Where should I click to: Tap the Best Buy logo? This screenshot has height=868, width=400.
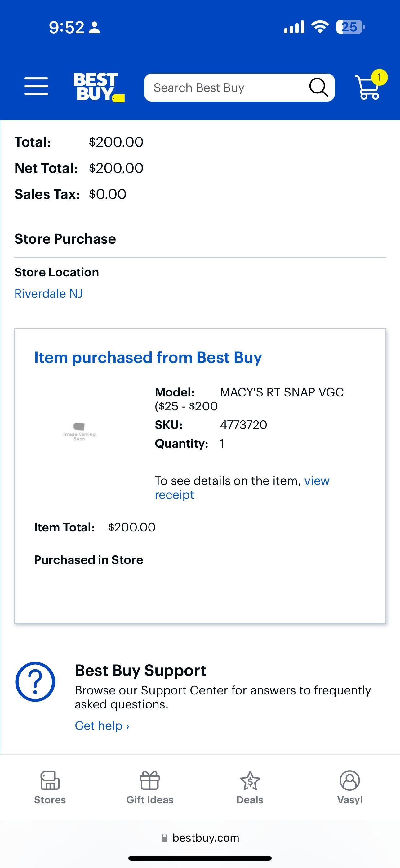coord(98,87)
